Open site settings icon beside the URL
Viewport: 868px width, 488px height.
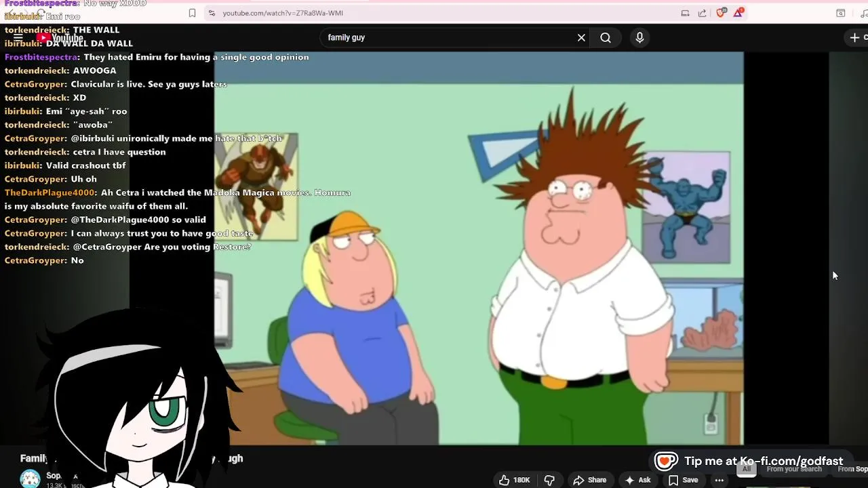[212, 13]
